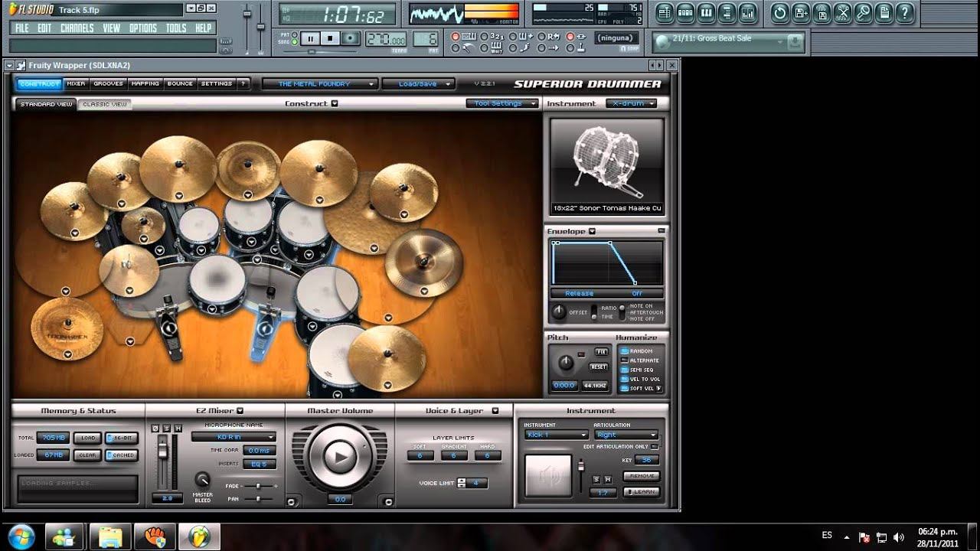The height and width of the screenshot is (551, 980).
Task: Open the Load/Save dropdown
Action: (x=419, y=83)
